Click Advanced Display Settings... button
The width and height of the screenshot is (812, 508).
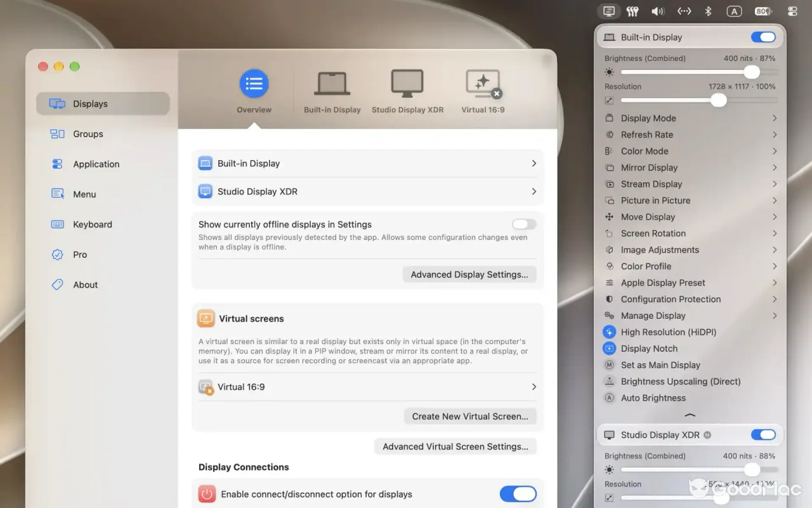tap(469, 274)
